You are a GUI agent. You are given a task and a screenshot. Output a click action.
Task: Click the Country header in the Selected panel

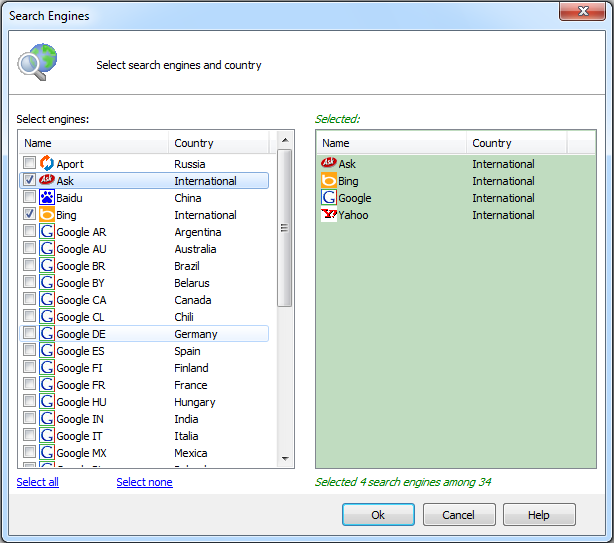516,143
